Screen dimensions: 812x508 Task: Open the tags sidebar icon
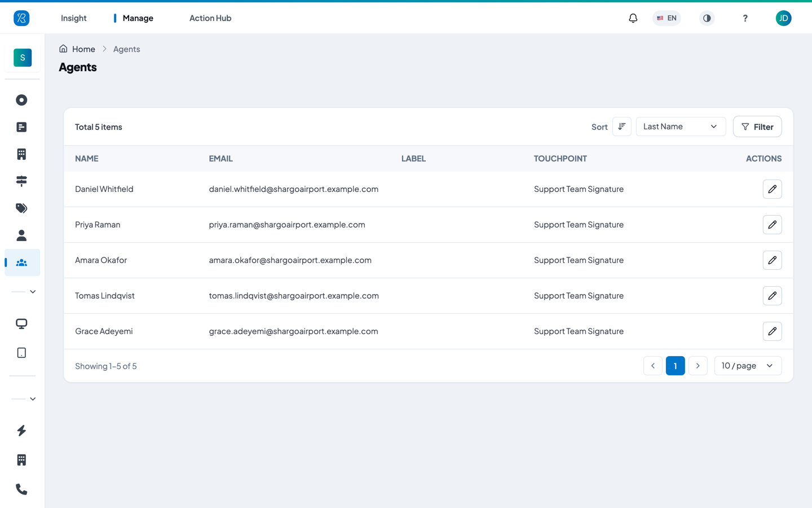pyautogui.click(x=21, y=208)
